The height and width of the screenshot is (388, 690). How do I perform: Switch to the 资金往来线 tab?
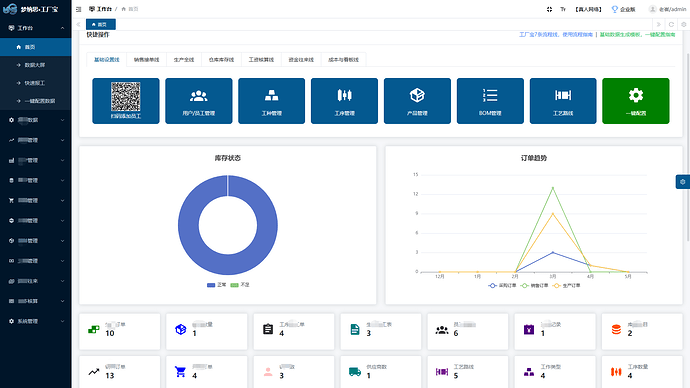301,60
